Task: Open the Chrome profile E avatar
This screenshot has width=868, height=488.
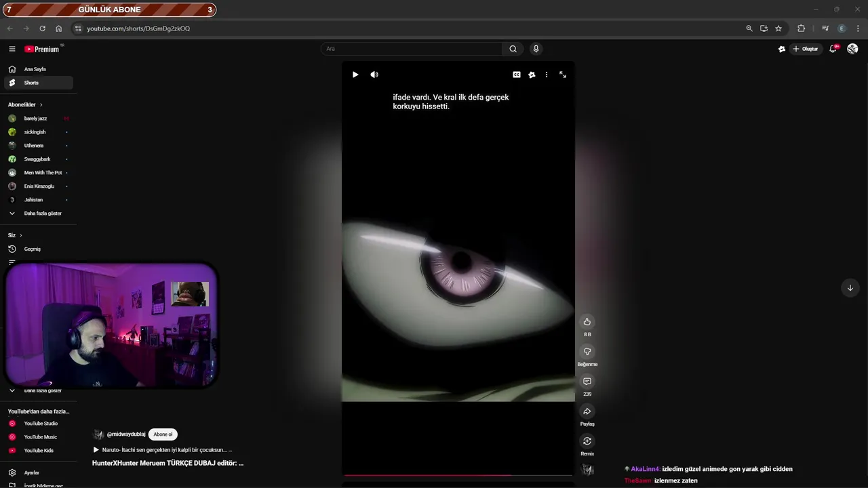Action: (842, 28)
